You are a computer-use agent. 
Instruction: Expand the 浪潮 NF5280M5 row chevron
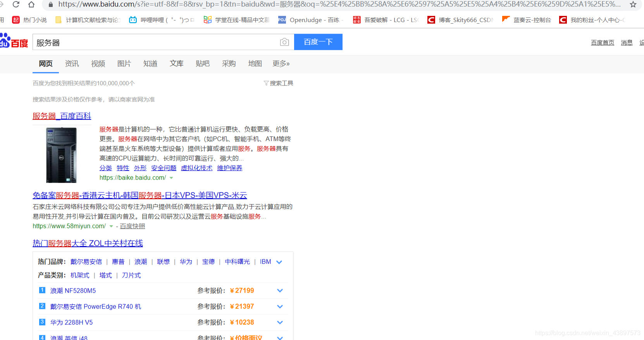(x=280, y=291)
